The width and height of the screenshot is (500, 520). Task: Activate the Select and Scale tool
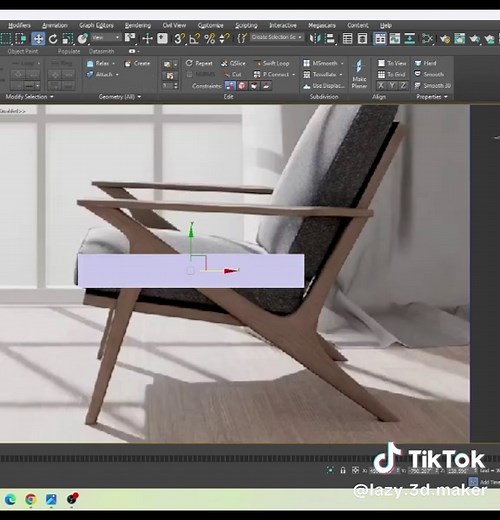[68, 39]
